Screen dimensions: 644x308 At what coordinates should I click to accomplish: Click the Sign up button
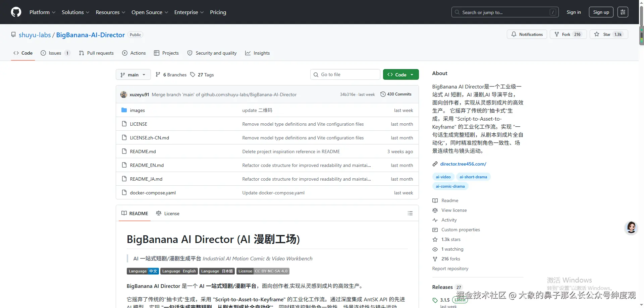[x=601, y=12]
